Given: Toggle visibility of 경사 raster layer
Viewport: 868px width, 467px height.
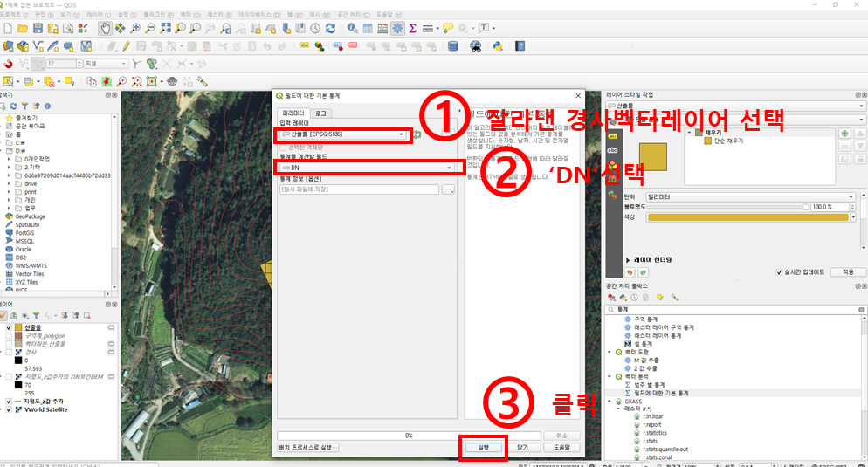Looking at the screenshot, I should (x=9, y=352).
